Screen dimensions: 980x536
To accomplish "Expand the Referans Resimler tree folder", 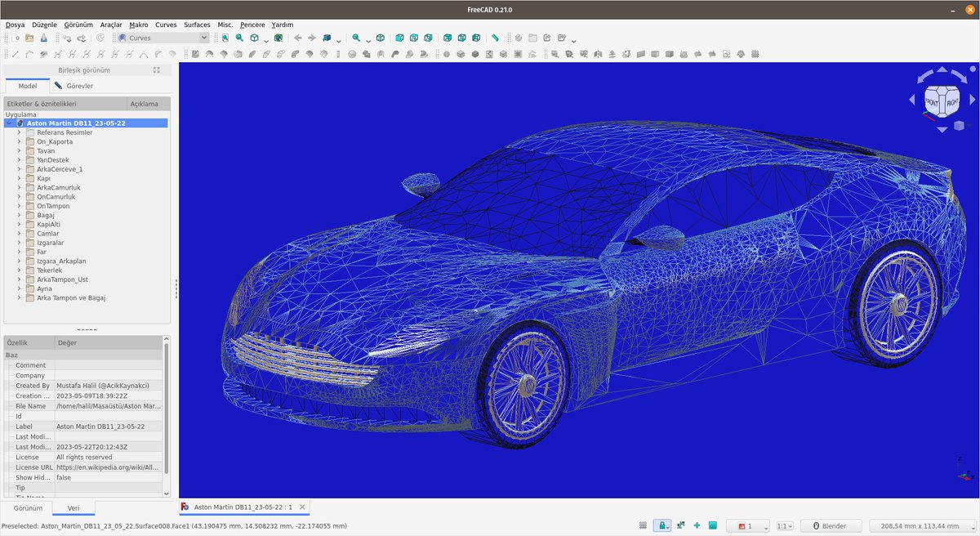I will tap(19, 132).
